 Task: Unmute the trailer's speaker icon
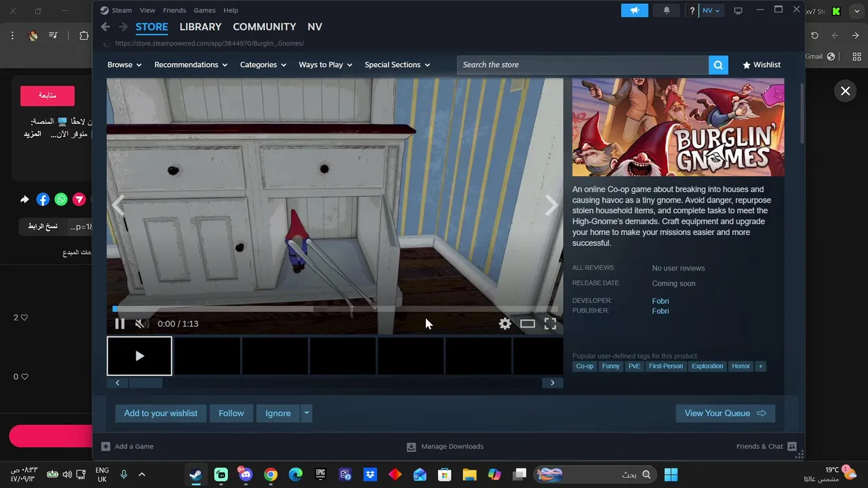click(x=141, y=324)
